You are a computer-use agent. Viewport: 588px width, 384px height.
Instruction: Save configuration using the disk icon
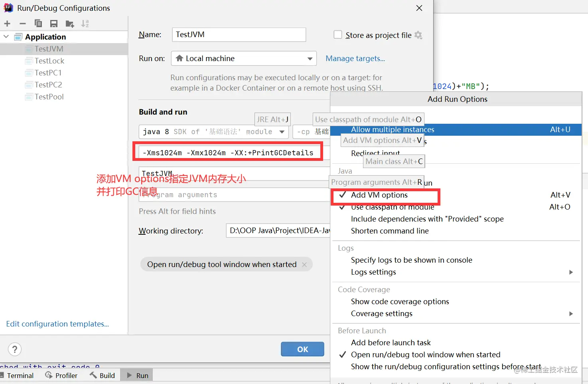tap(54, 24)
